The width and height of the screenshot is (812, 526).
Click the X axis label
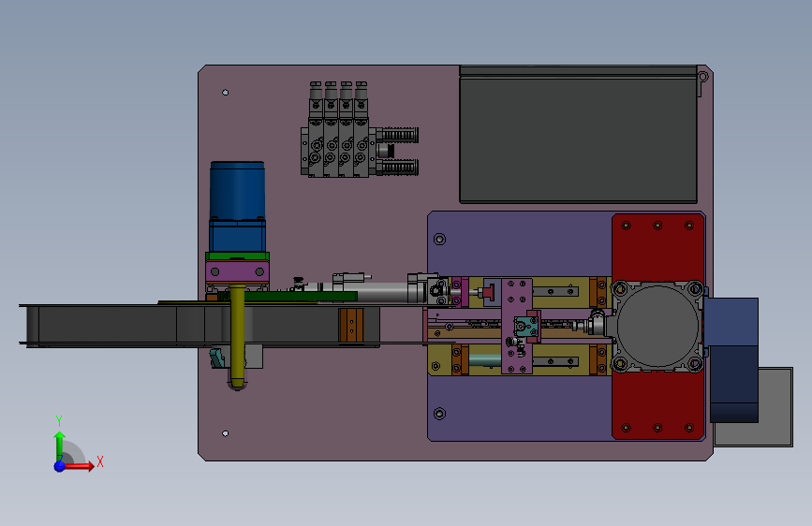pyautogui.click(x=100, y=461)
